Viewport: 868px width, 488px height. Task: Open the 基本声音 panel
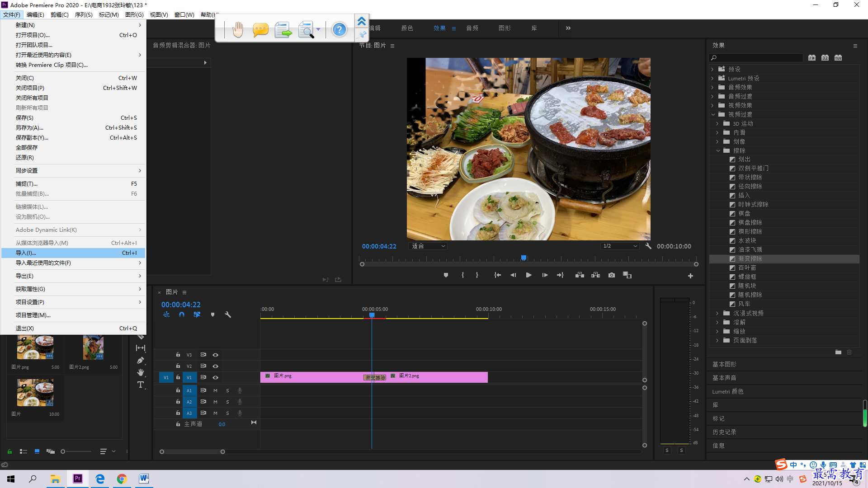tap(724, 378)
